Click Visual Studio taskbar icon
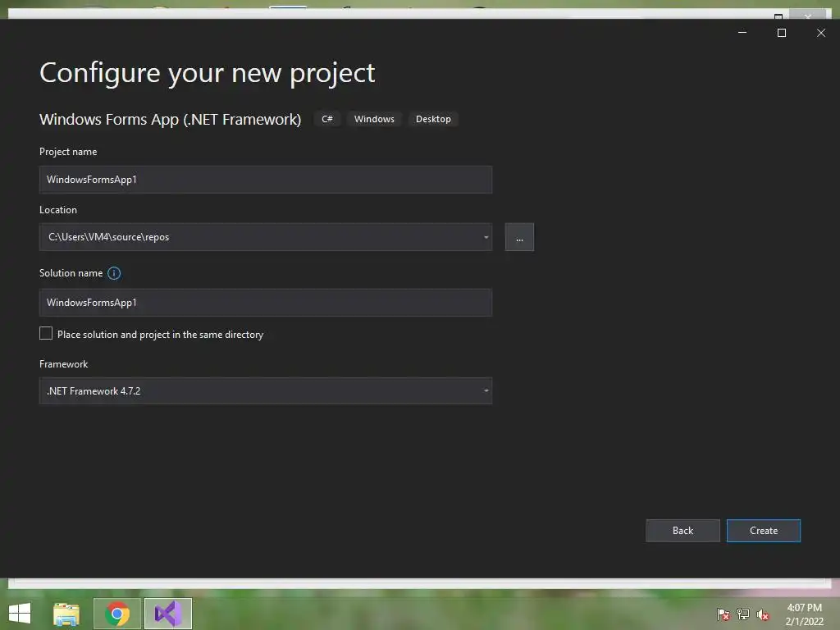The image size is (840, 630). pyautogui.click(x=168, y=614)
